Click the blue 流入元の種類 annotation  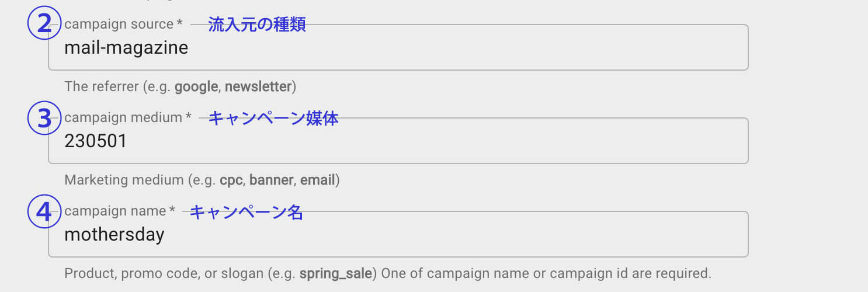(x=257, y=25)
